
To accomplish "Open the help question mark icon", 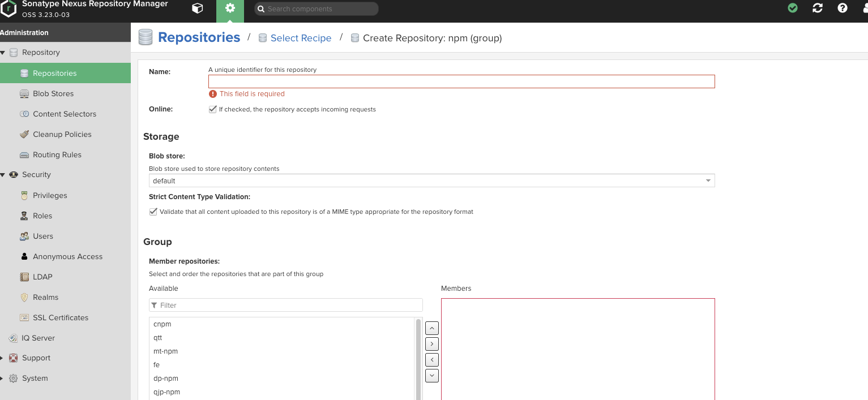I will pyautogui.click(x=843, y=8).
